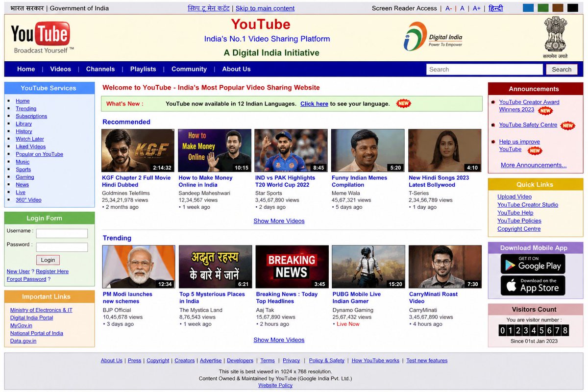Open the Get it on Google Play badge

coord(533,264)
